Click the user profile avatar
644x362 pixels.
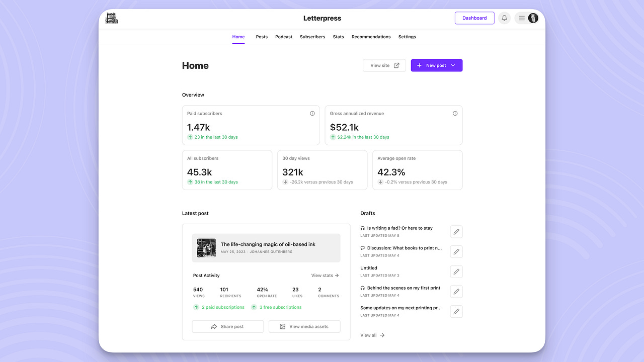click(x=533, y=18)
